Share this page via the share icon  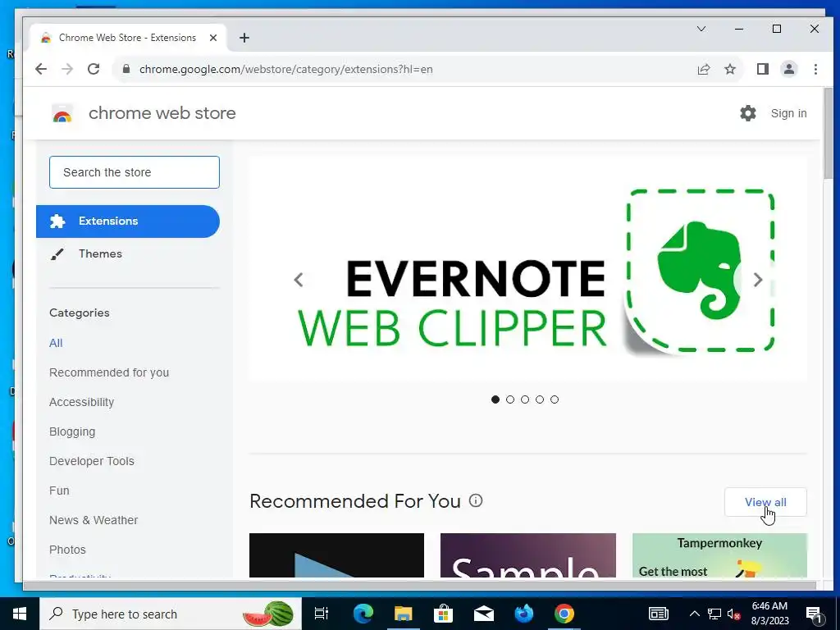point(703,69)
